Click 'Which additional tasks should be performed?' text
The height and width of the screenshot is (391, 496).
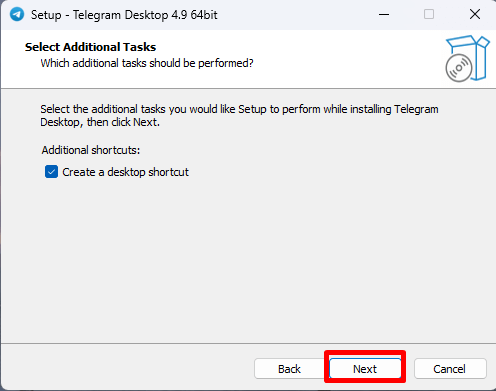[147, 63]
